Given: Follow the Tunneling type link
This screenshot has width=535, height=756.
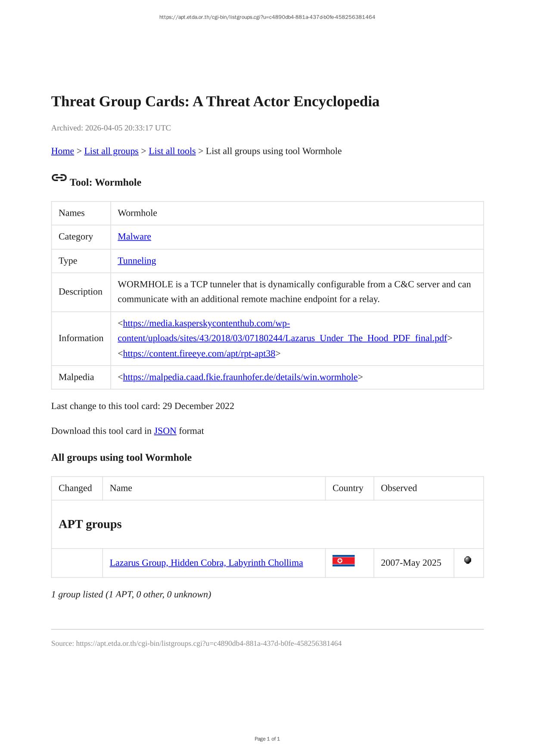Looking at the screenshot, I should (137, 260).
